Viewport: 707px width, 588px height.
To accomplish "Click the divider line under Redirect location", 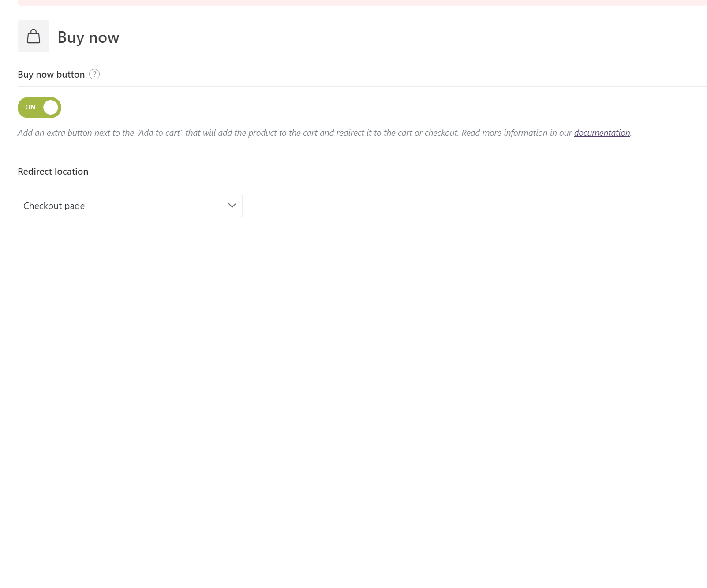I will [362, 184].
